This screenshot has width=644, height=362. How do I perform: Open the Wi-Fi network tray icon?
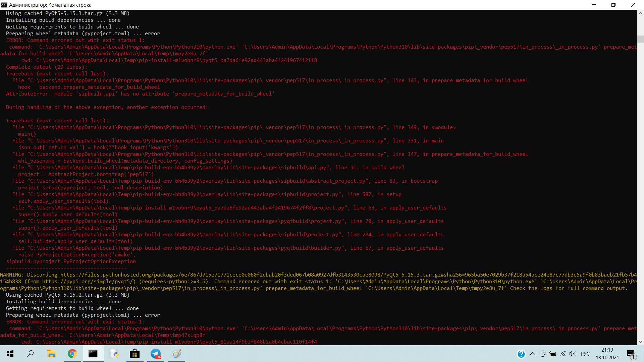point(563,354)
